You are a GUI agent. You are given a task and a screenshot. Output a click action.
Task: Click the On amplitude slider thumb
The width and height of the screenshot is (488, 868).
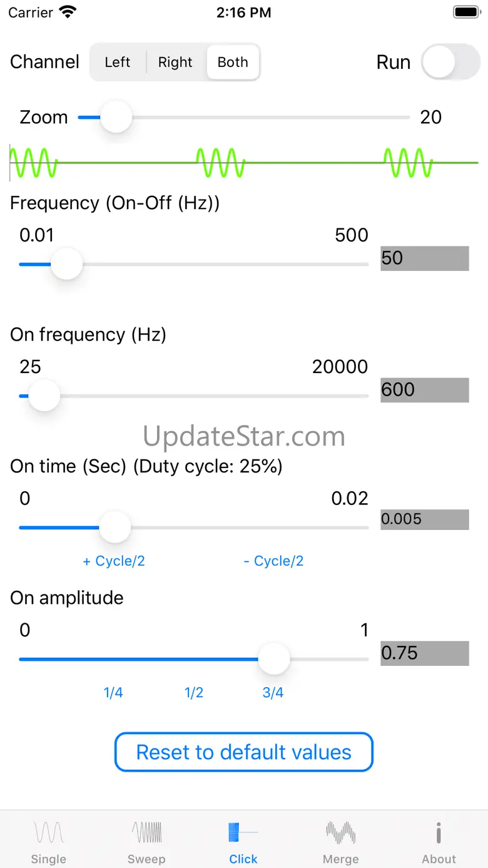coord(274,659)
